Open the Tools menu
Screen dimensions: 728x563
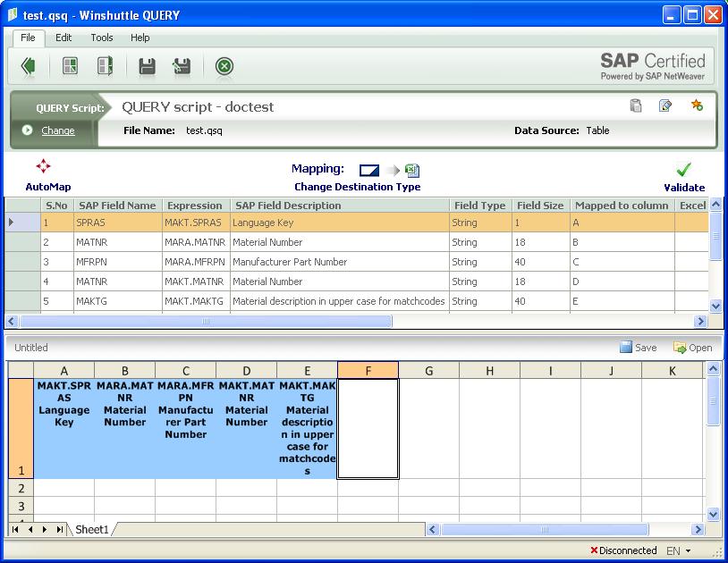tap(102, 38)
